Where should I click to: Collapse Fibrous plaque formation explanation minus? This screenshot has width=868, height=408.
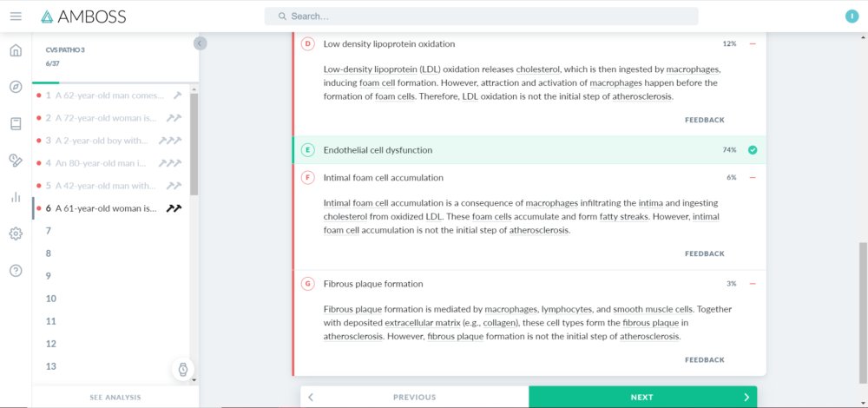pos(753,284)
